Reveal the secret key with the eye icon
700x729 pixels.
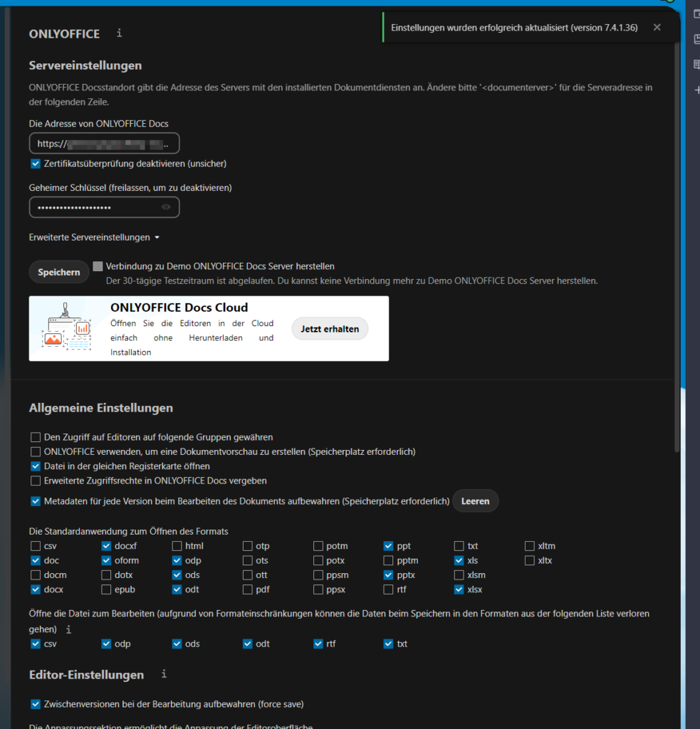pos(166,207)
